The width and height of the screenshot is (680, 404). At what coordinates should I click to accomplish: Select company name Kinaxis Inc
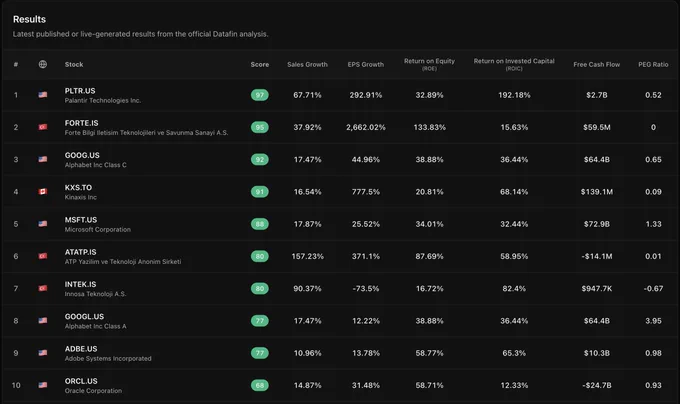coord(81,197)
